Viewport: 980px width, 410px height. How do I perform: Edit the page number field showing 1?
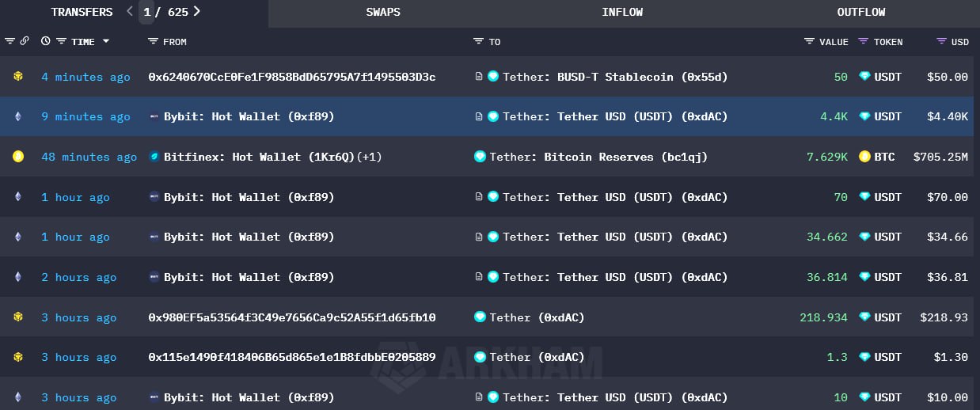147,12
